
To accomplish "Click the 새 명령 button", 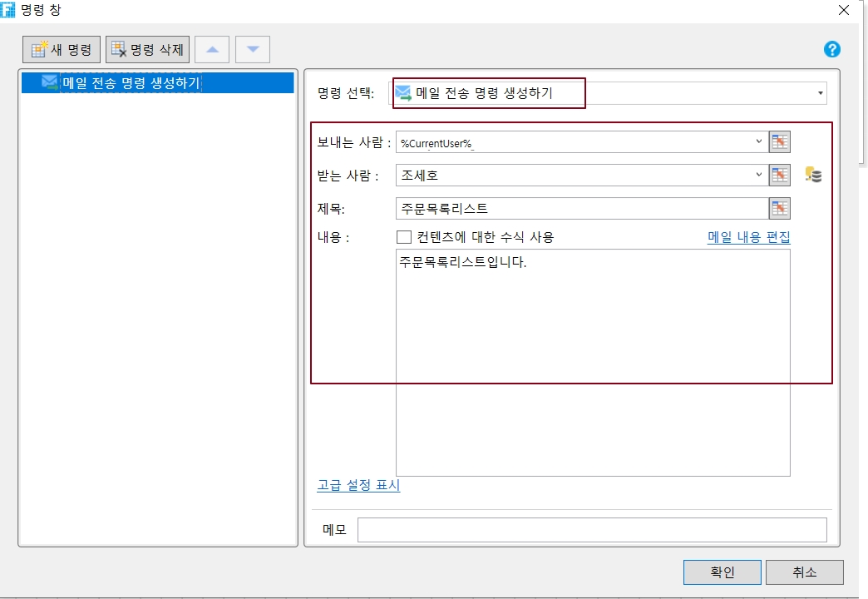I will click(62, 50).
